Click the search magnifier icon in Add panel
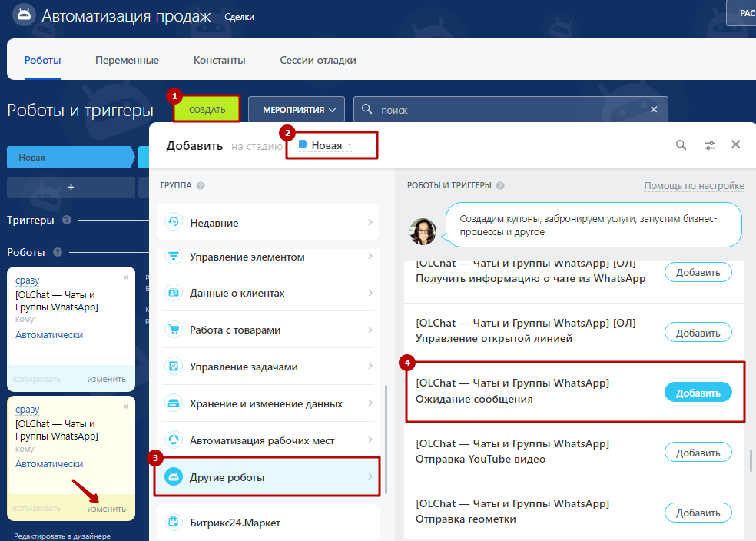This screenshot has height=541, width=756. (x=681, y=144)
